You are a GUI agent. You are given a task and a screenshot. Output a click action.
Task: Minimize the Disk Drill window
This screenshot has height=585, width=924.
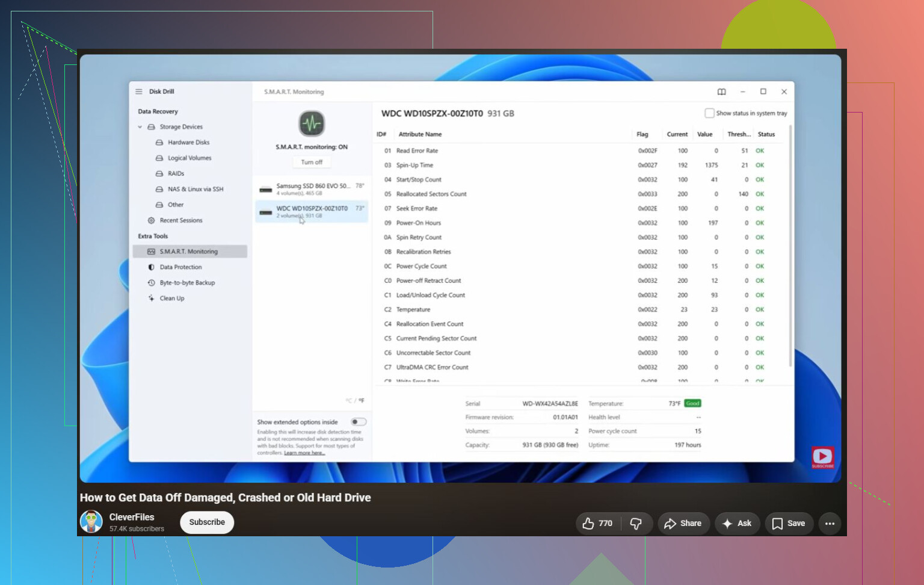click(x=743, y=92)
